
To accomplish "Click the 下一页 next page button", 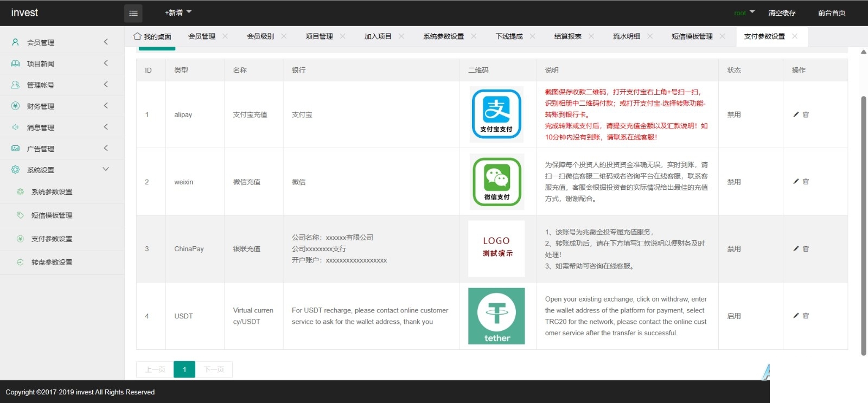I will (x=214, y=369).
